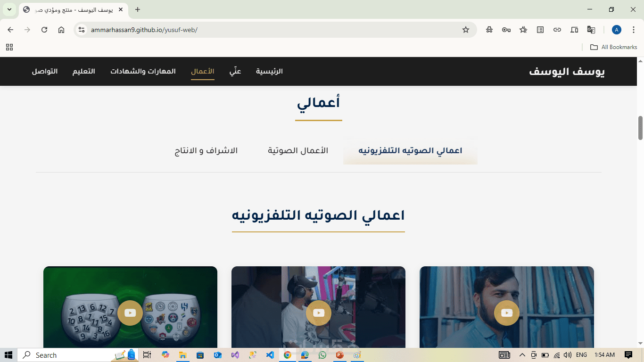Play the radio studio video
644x362 pixels.
point(319,313)
